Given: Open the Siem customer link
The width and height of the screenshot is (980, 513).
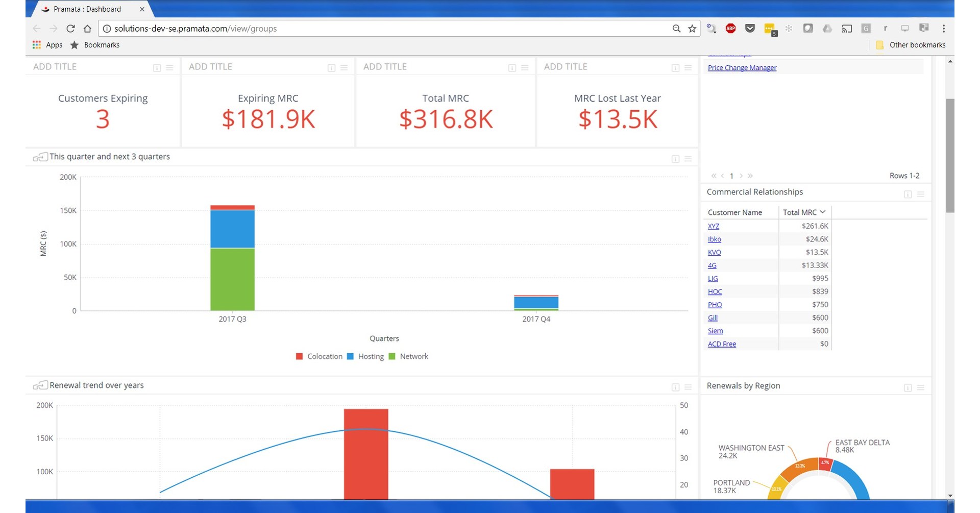Looking at the screenshot, I should pyautogui.click(x=716, y=331).
